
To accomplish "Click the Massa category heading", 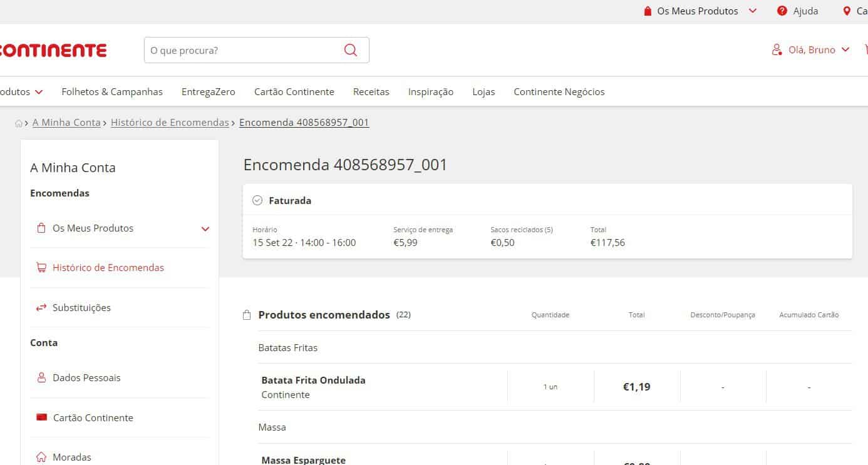I will [272, 427].
